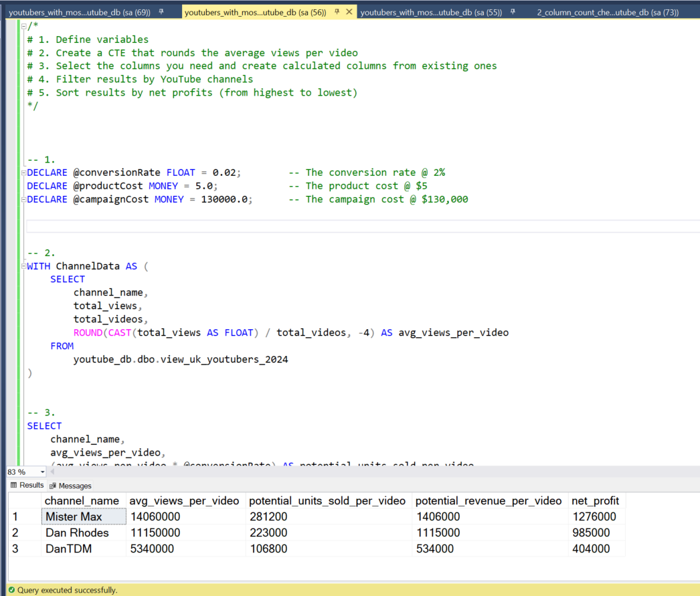Collapse the WITH ChannelData CTE block
Image resolution: width=700 pixels, height=596 pixels.
pos(24,266)
